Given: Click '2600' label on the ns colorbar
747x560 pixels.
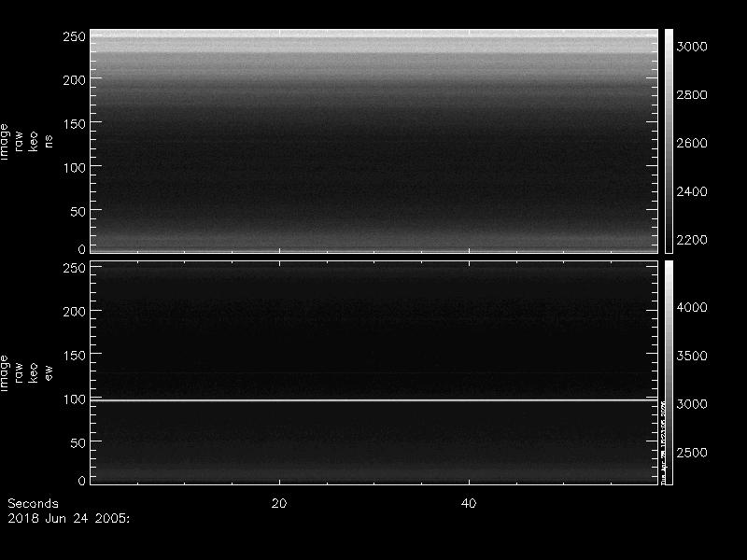Looking at the screenshot, I should click(x=692, y=143).
